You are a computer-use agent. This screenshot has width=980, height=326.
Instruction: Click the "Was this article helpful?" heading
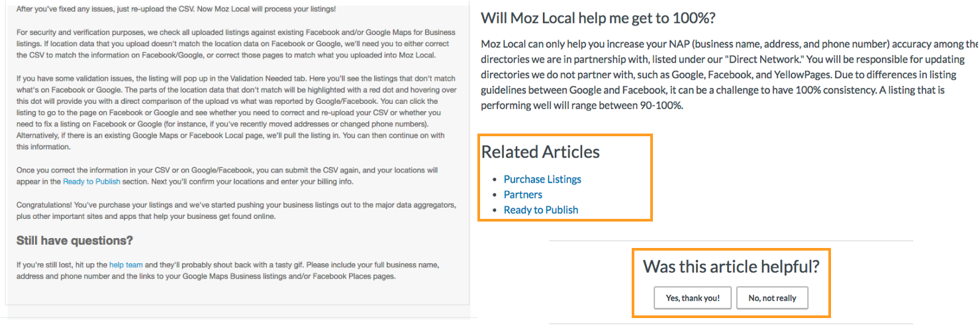(x=731, y=266)
